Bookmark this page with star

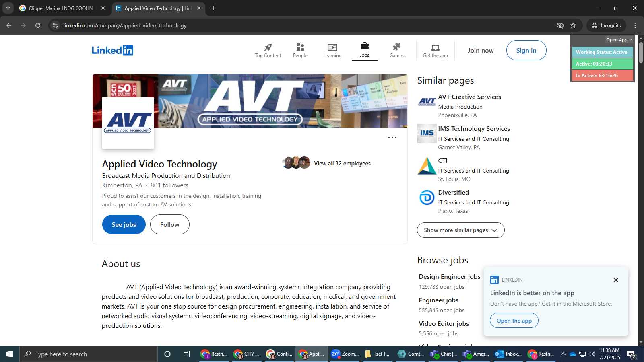(x=573, y=25)
